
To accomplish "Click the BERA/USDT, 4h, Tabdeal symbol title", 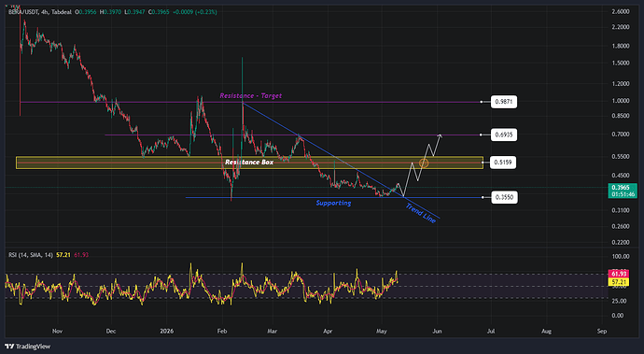I will pyautogui.click(x=39, y=12).
